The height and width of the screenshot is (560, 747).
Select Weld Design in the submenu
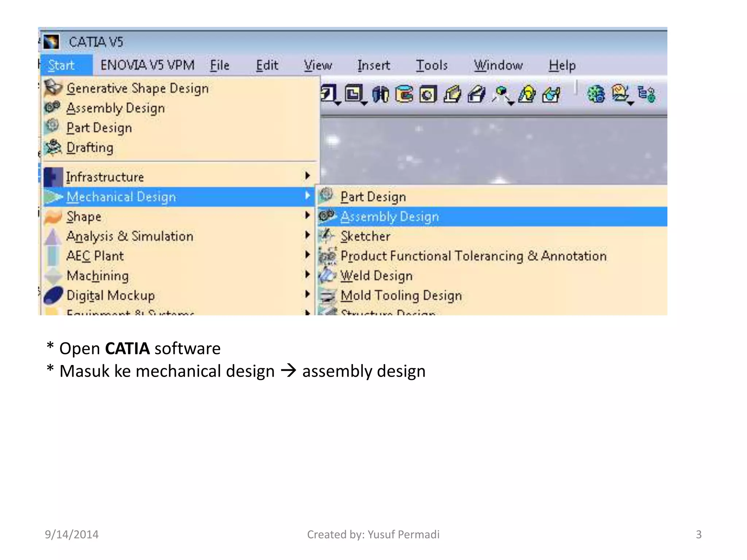[x=492, y=276]
